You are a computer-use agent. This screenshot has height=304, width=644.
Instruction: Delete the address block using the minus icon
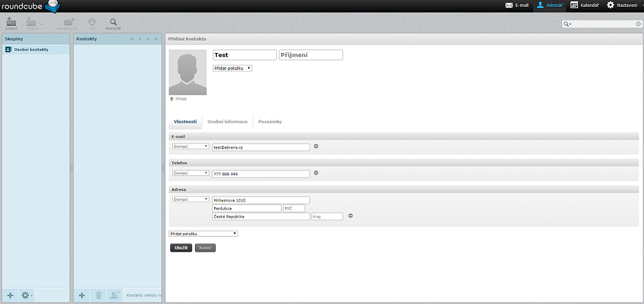[350, 216]
